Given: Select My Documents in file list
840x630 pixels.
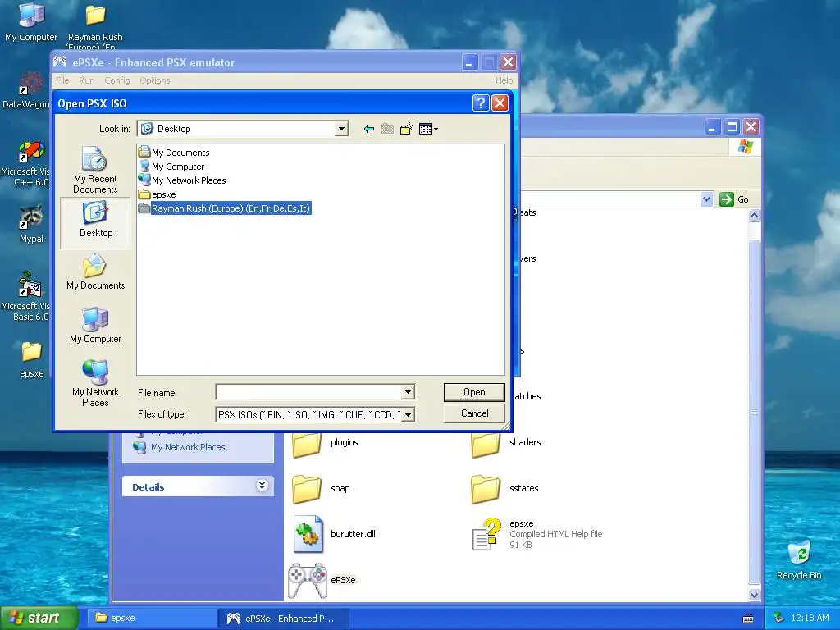Looking at the screenshot, I should 174,152.
